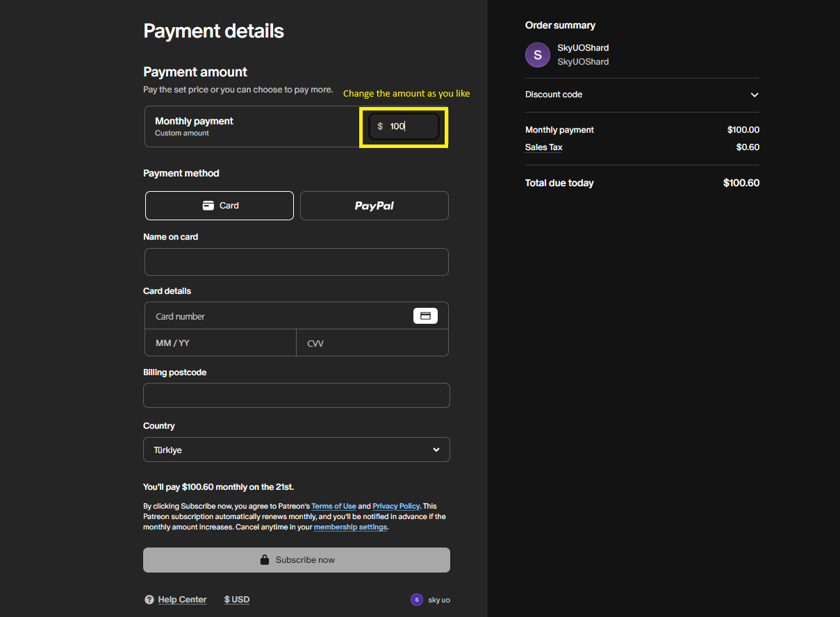Select the PayPal payment method
Image resolution: width=840 pixels, height=617 pixels.
tap(374, 206)
